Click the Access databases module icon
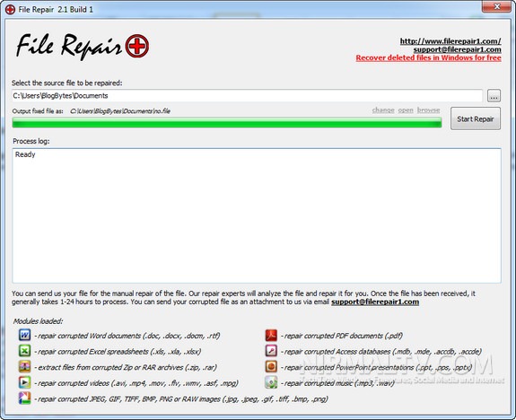The image size is (516, 420). pos(271,351)
